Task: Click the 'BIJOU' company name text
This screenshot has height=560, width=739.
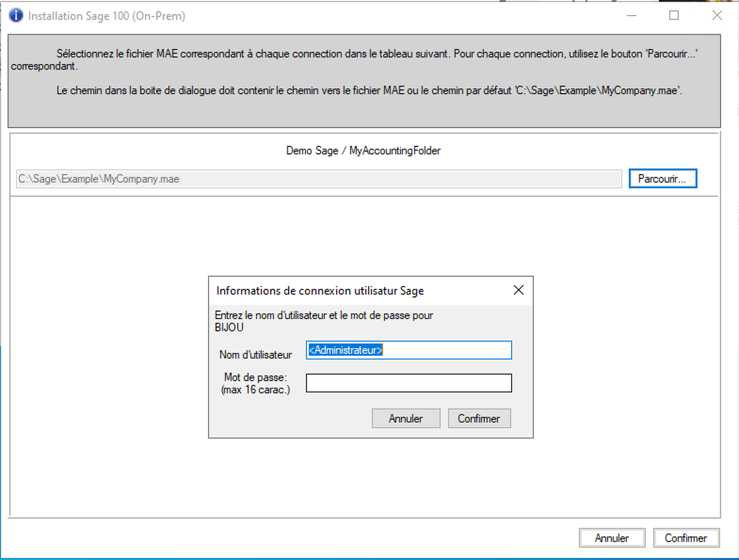Action: (229, 328)
